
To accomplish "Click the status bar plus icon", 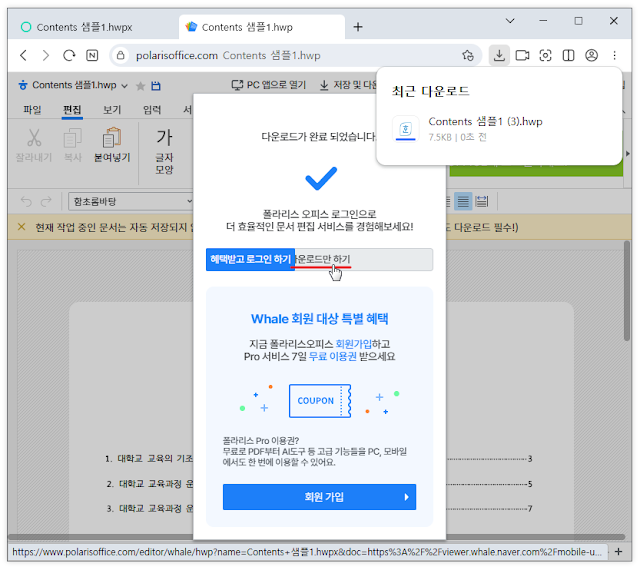I will [x=618, y=552].
